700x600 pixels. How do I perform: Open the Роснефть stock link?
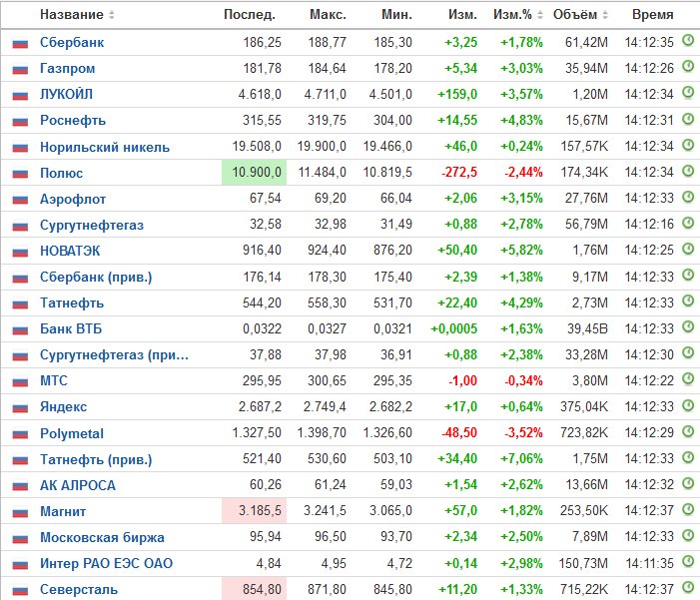point(73,120)
